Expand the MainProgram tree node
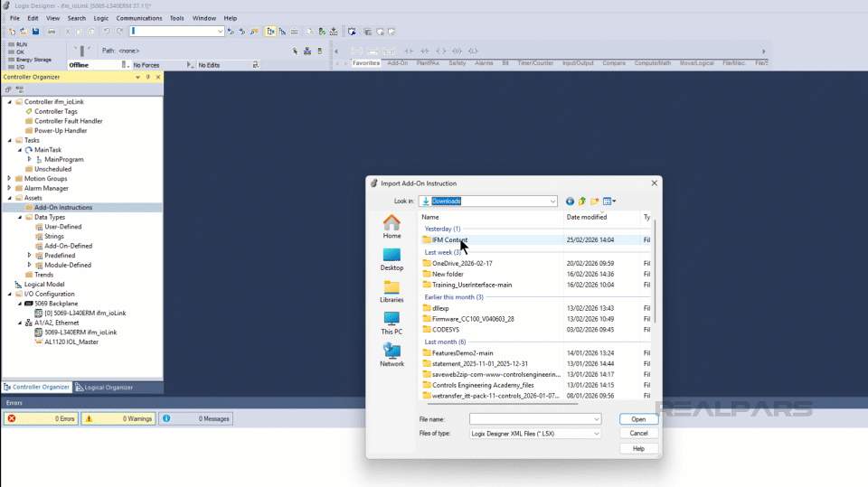This screenshot has height=487, width=868. point(29,159)
